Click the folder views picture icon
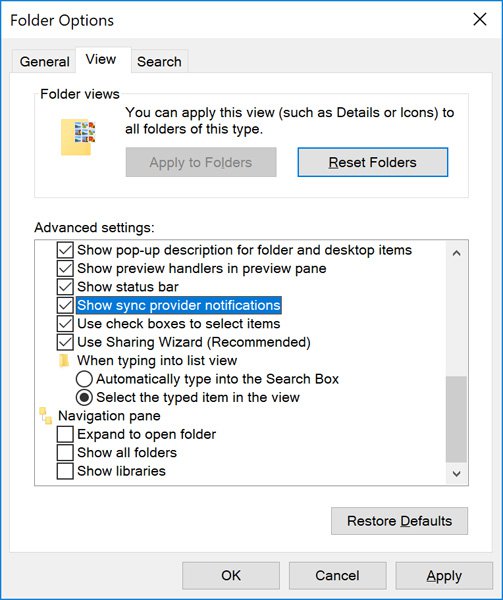This screenshot has width=503, height=600. pyautogui.click(x=78, y=137)
